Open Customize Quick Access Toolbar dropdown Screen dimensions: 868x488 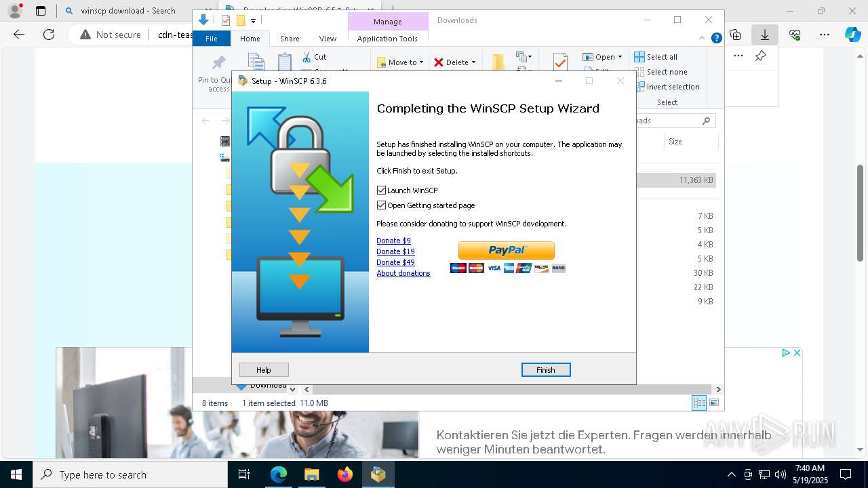(253, 21)
